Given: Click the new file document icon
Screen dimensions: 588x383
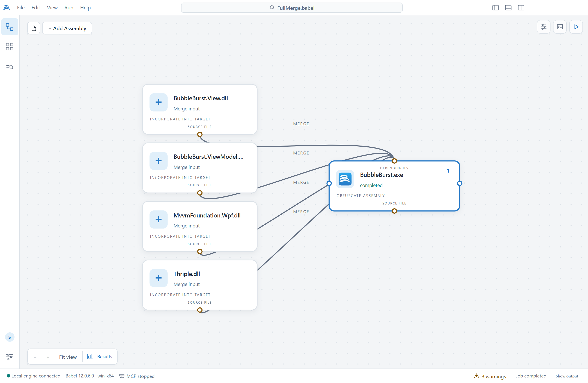Looking at the screenshot, I should 34,28.
